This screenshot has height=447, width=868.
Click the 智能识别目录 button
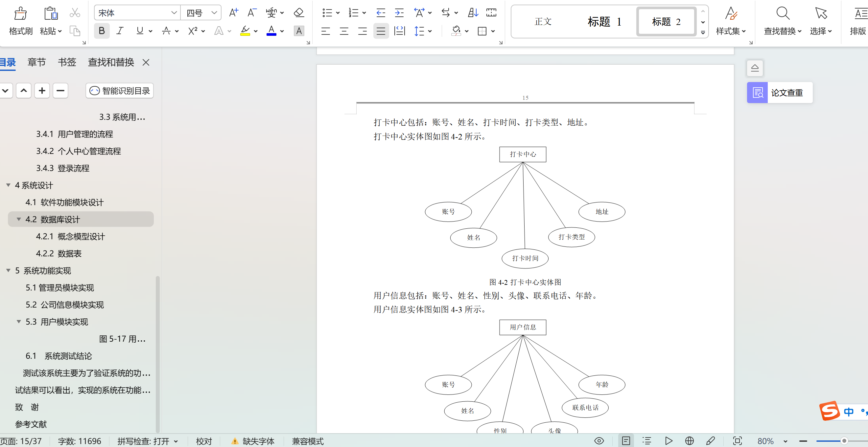119,91
